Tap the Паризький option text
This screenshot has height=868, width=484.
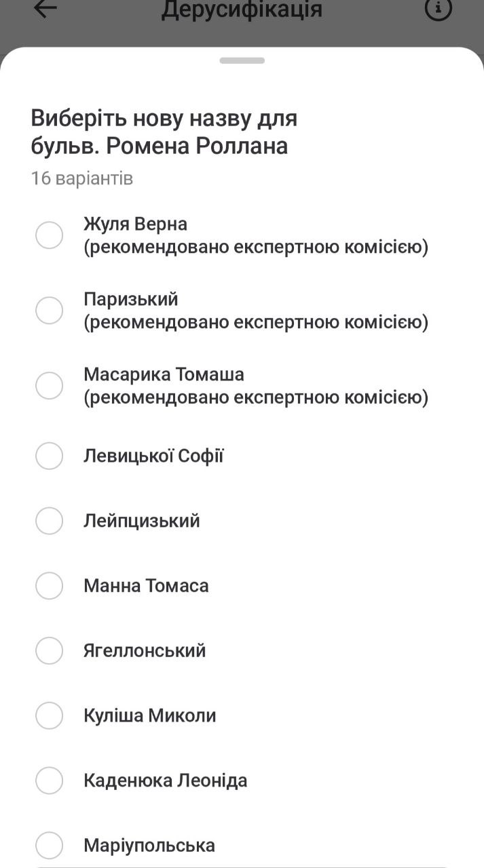tap(131, 299)
